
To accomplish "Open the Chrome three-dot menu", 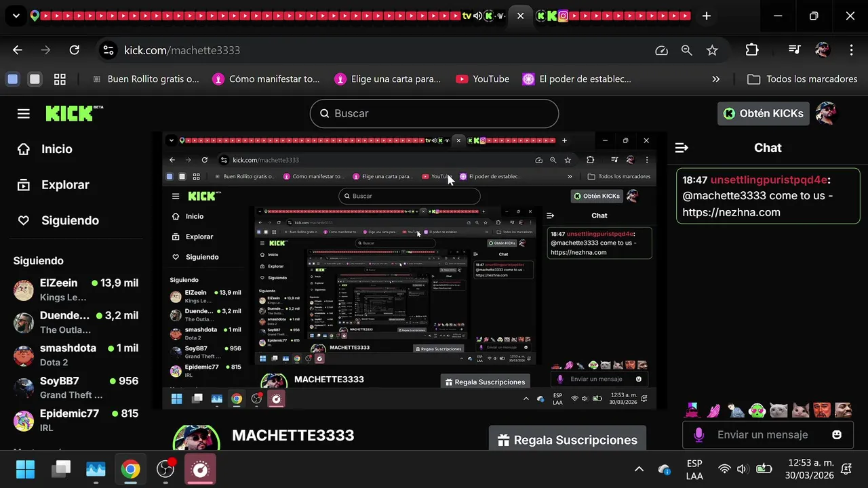I will pyautogui.click(x=851, y=50).
